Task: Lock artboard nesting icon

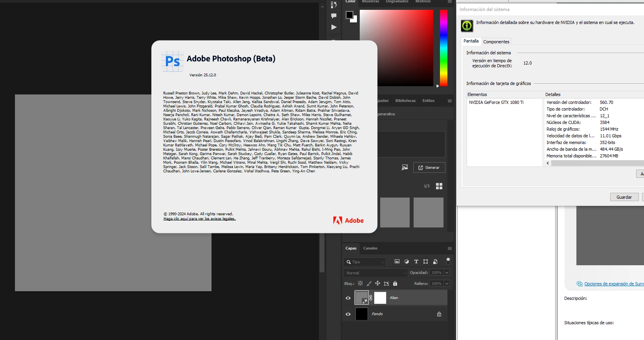Action: click(386, 283)
